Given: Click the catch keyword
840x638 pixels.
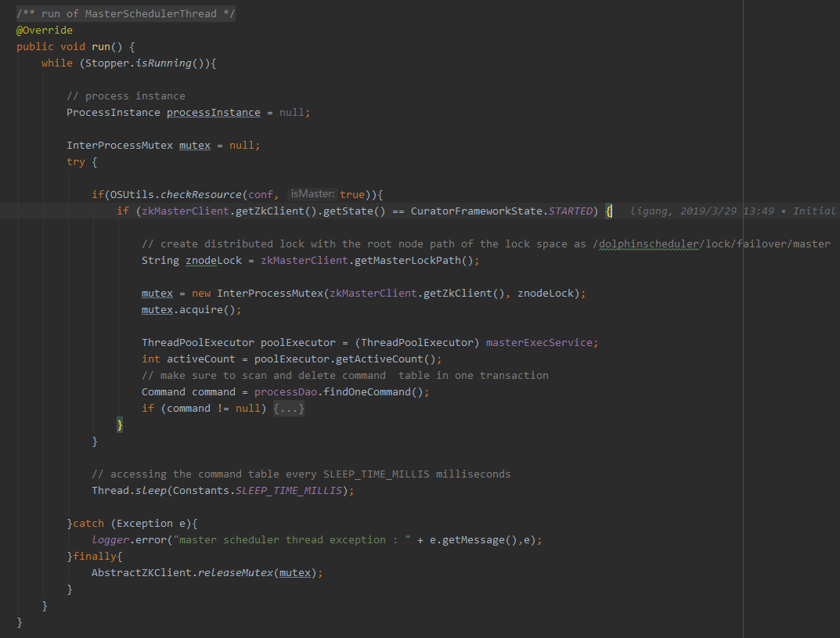Looking at the screenshot, I should 88,524.
